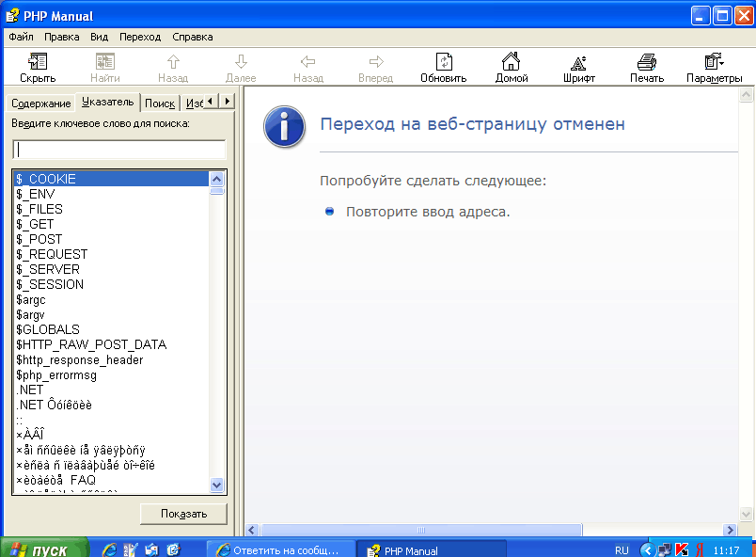Image resolution: width=756 pixels, height=557 pixels.
Task: Select $_COOKIE in the index list
Action: pos(111,179)
